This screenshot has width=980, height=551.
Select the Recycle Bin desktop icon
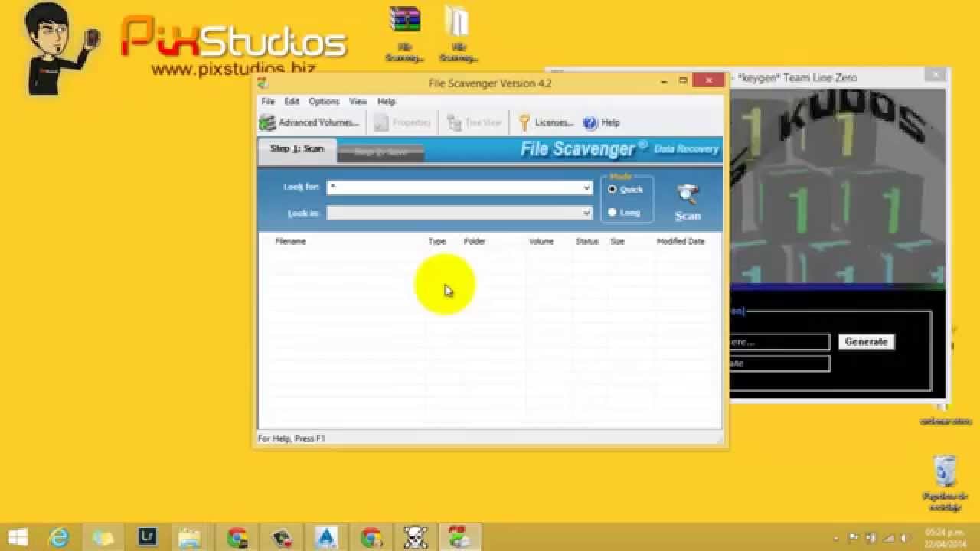pos(946,483)
